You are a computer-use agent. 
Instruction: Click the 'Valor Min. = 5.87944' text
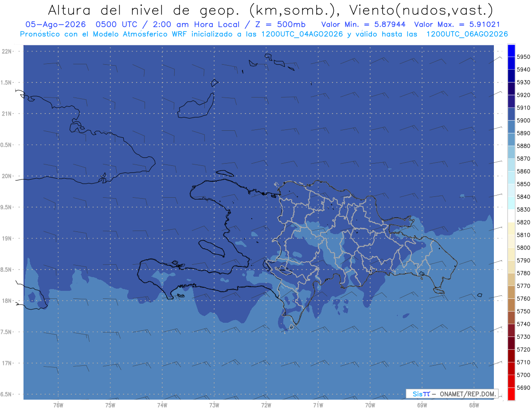[364, 25]
